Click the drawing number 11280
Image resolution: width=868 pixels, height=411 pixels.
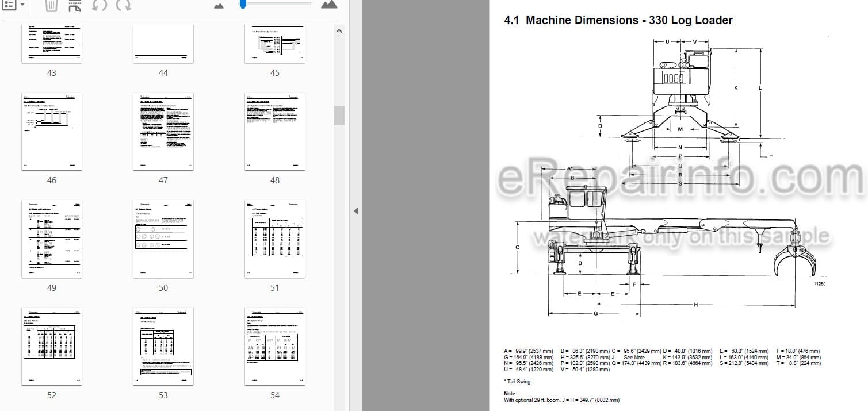point(819,284)
